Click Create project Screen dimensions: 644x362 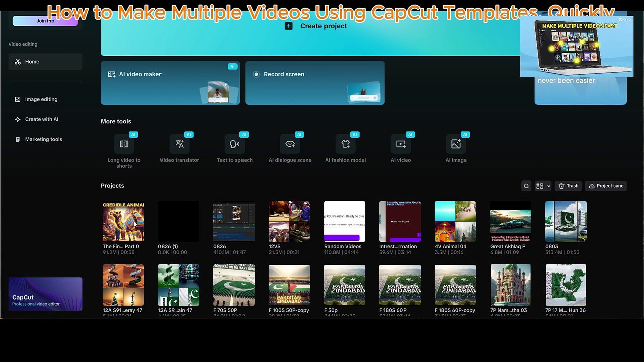(316, 26)
